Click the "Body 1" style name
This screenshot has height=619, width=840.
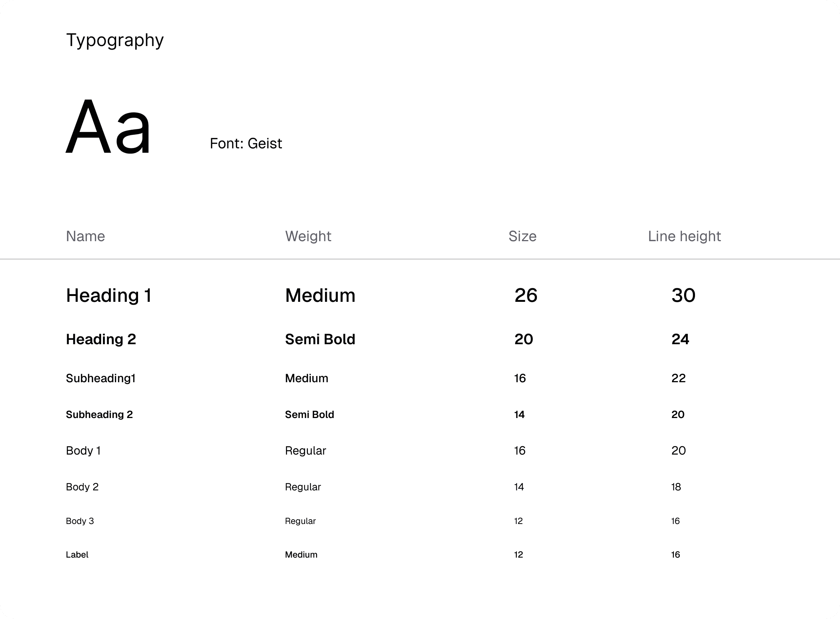[83, 451]
